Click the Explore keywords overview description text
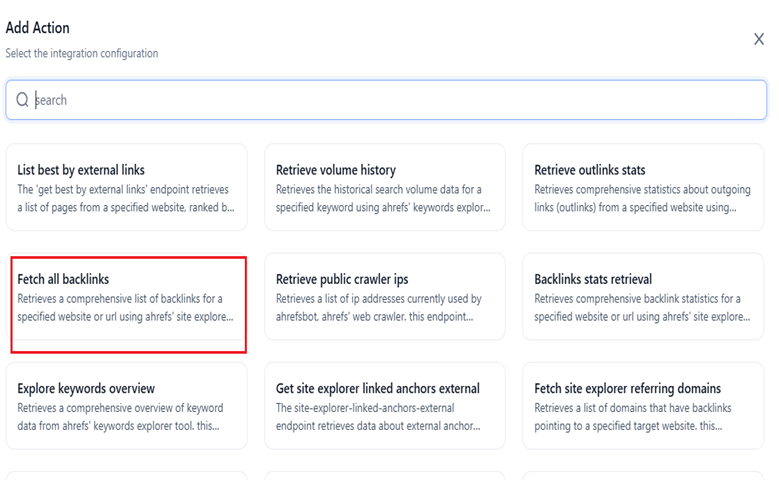This screenshot has height=480, width=779. [x=120, y=417]
